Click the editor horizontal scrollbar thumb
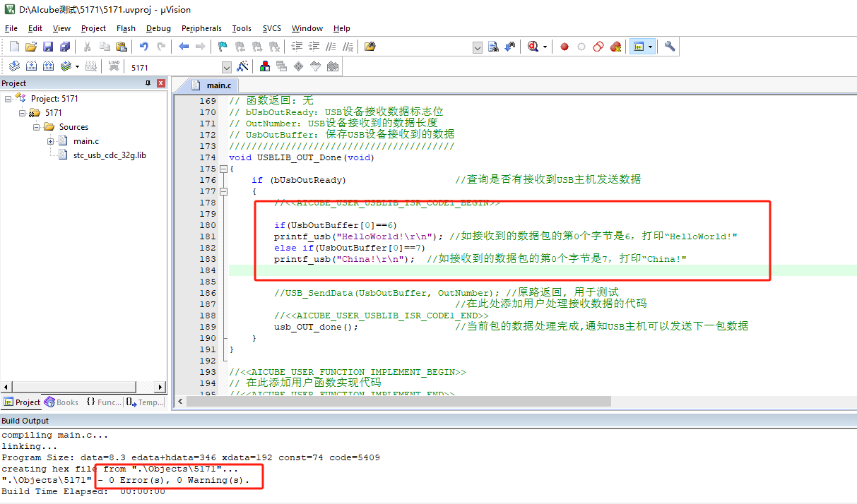Screen dimensions: 857x504 [x=398, y=401]
